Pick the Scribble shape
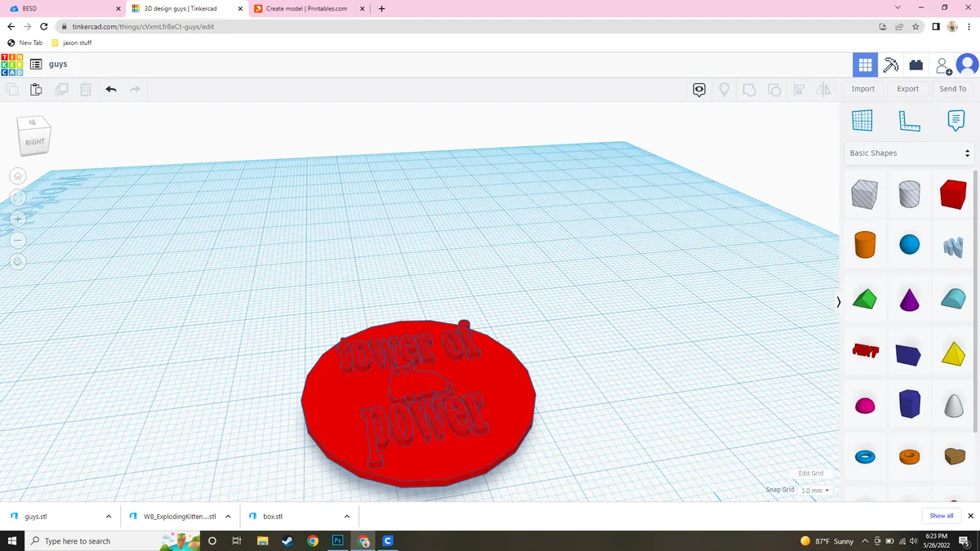The width and height of the screenshot is (980, 551). pos(952,245)
